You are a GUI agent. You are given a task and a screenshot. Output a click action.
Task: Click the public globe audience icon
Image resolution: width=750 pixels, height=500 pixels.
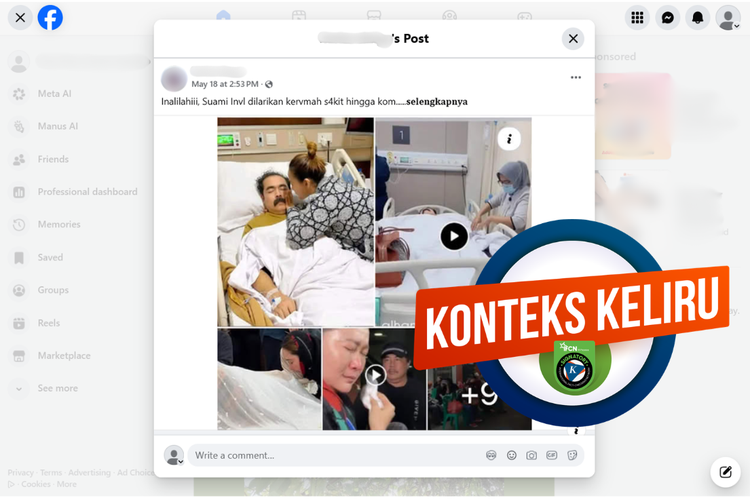pos(269,84)
